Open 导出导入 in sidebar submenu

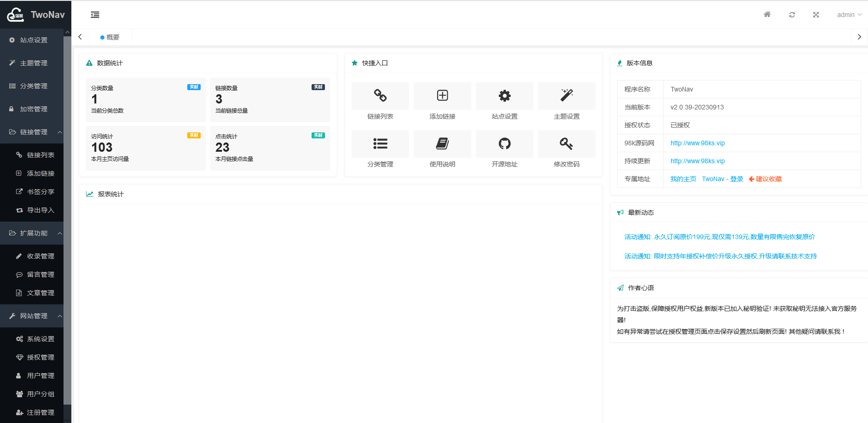pos(32,210)
